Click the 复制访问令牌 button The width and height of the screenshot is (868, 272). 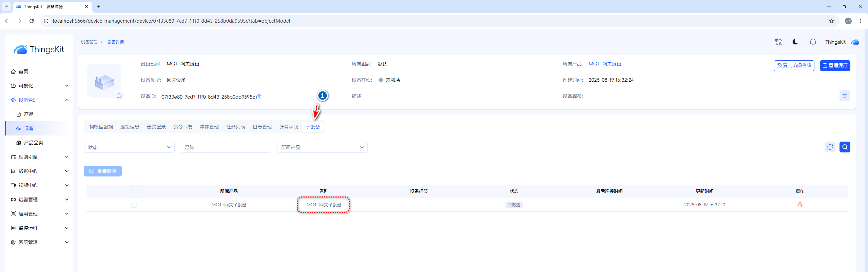coord(794,66)
